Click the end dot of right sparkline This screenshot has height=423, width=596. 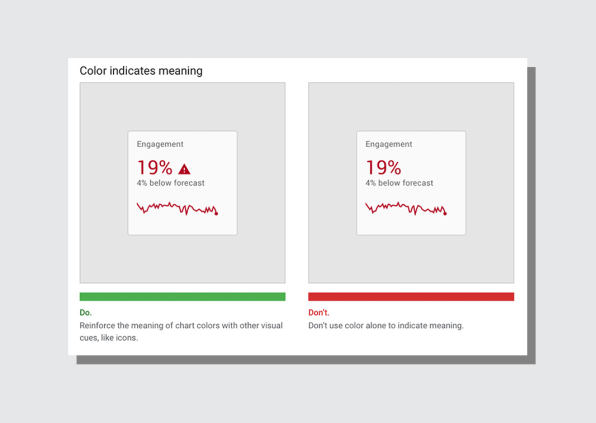tap(445, 214)
